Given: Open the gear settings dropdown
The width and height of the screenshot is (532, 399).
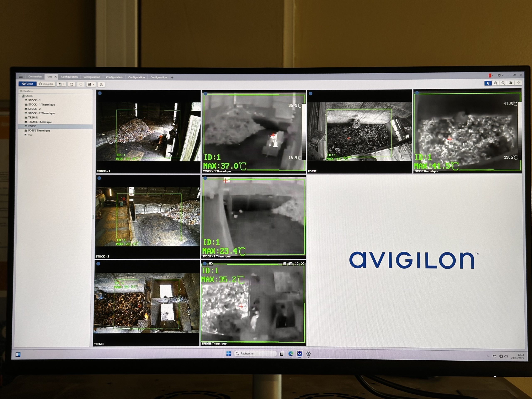Looking at the screenshot, I should coord(500,75).
